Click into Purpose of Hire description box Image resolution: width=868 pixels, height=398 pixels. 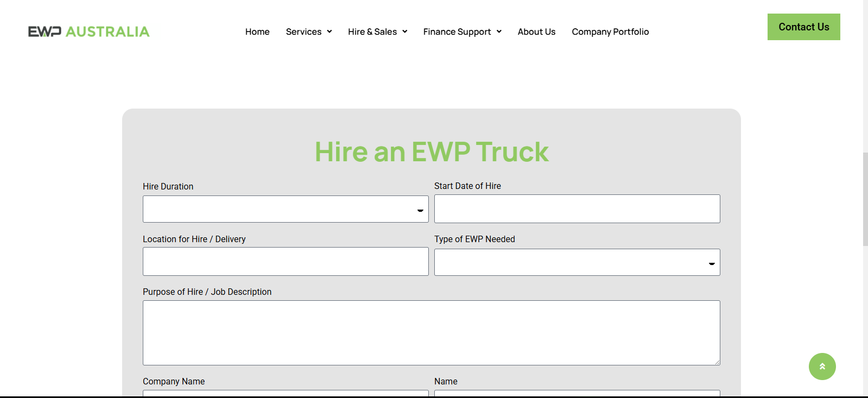click(431, 332)
